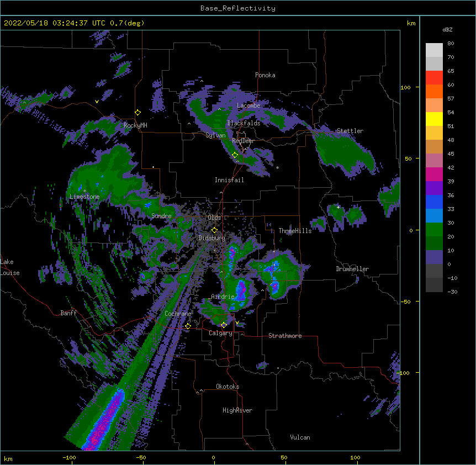Click the Banff label

coord(68,313)
